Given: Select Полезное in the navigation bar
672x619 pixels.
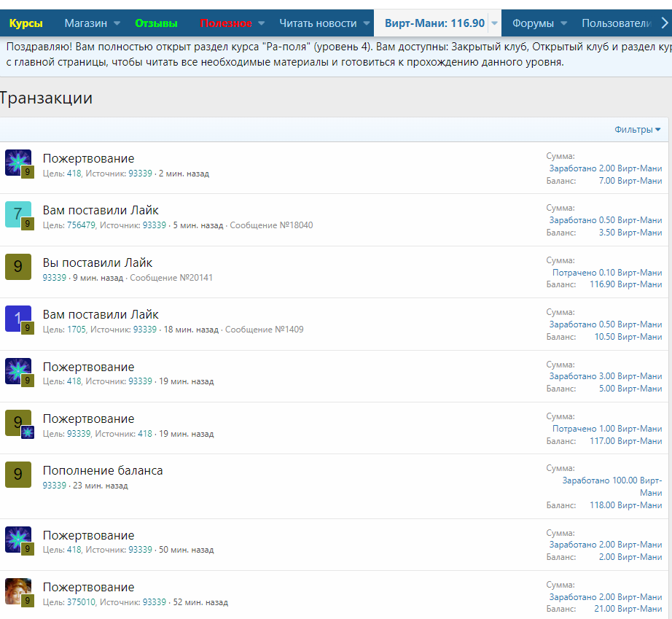Looking at the screenshot, I should tap(226, 23).
